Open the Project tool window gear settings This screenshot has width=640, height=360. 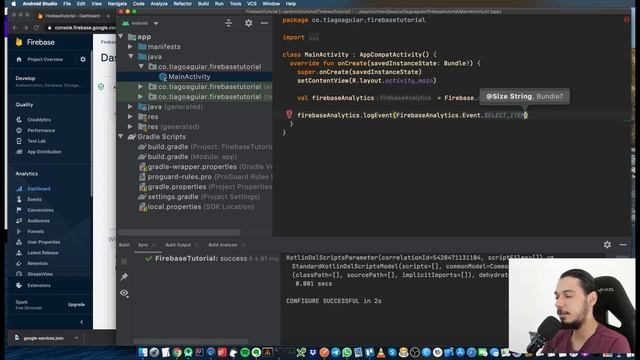tap(248, 23)
